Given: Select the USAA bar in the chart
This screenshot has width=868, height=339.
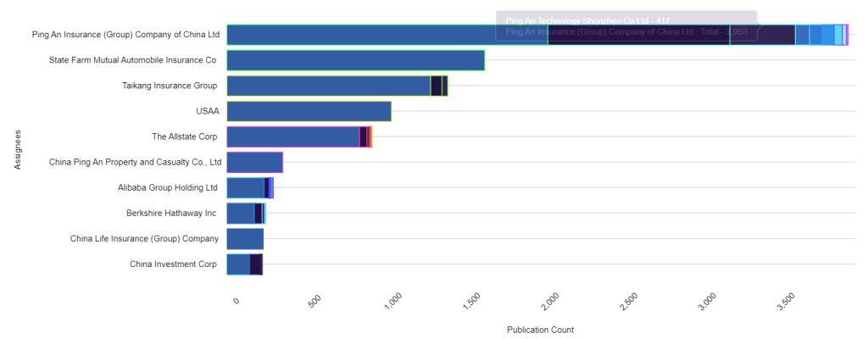Looking at the screenshot, I should click(309, 111).
